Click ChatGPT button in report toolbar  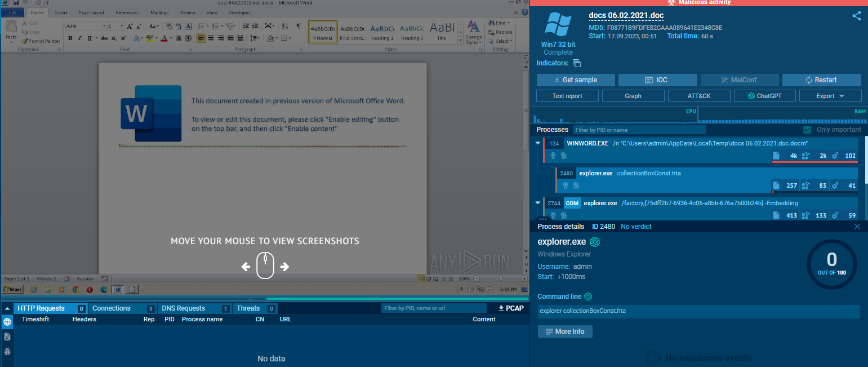pyautogui.click(x=764, y=96)
